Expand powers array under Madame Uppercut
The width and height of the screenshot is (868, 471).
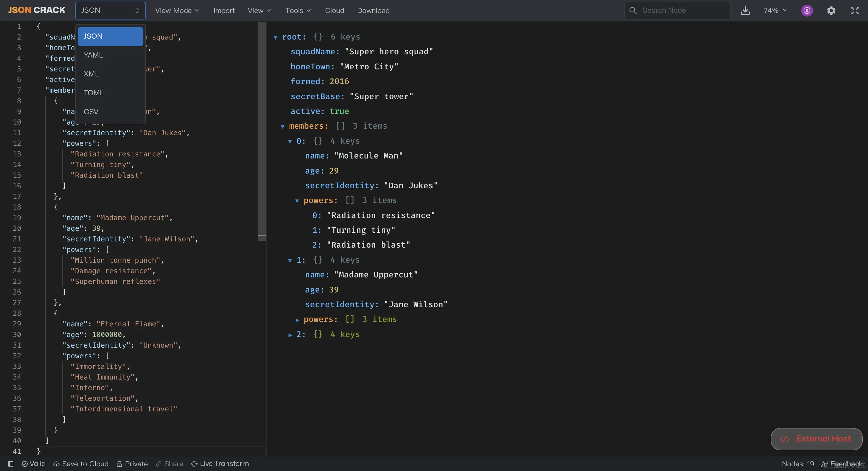tap(297, 320)
